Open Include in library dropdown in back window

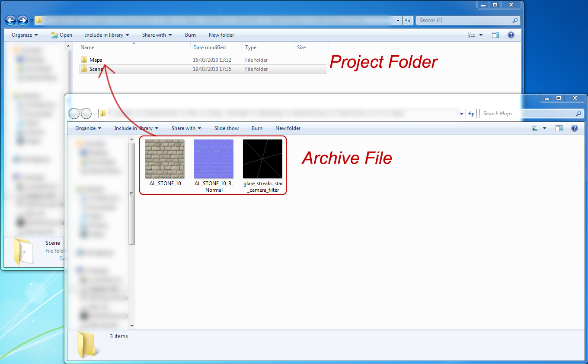point(107,35)
